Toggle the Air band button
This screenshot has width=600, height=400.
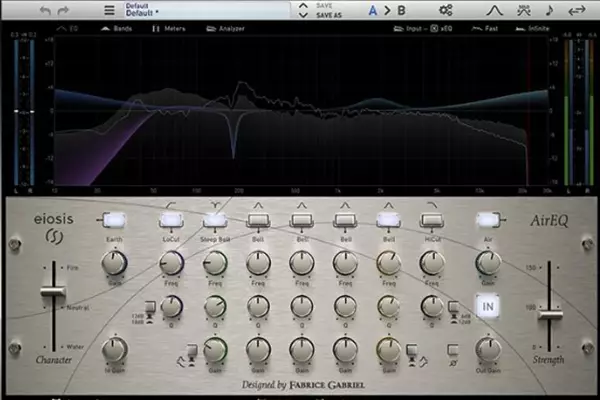tap(488, 220)
